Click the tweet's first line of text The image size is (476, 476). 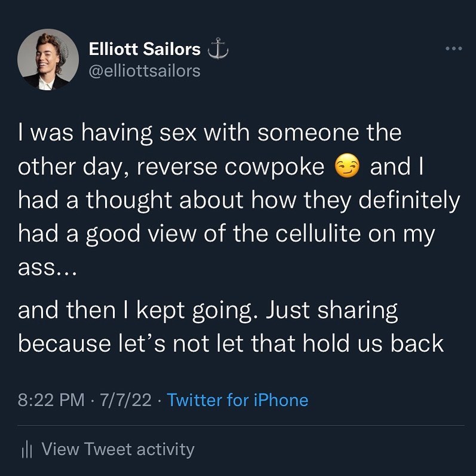[x=210, y=133]
